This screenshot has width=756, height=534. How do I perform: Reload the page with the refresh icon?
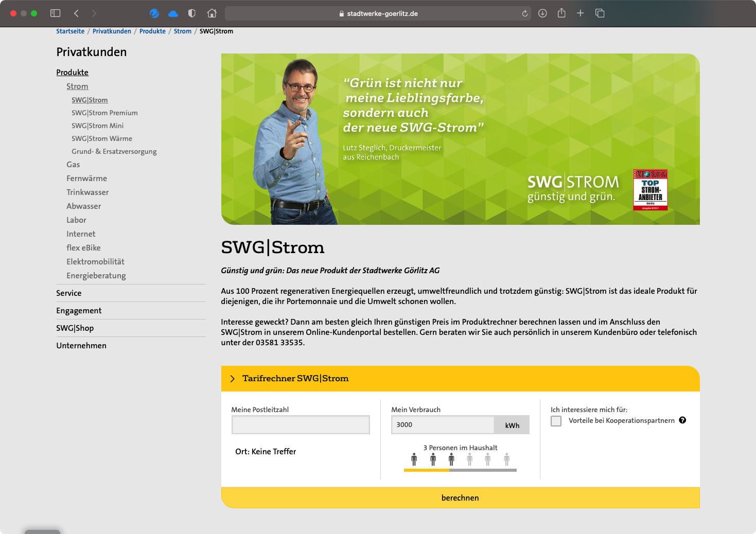pyautogui.click(x=525, y=13)
